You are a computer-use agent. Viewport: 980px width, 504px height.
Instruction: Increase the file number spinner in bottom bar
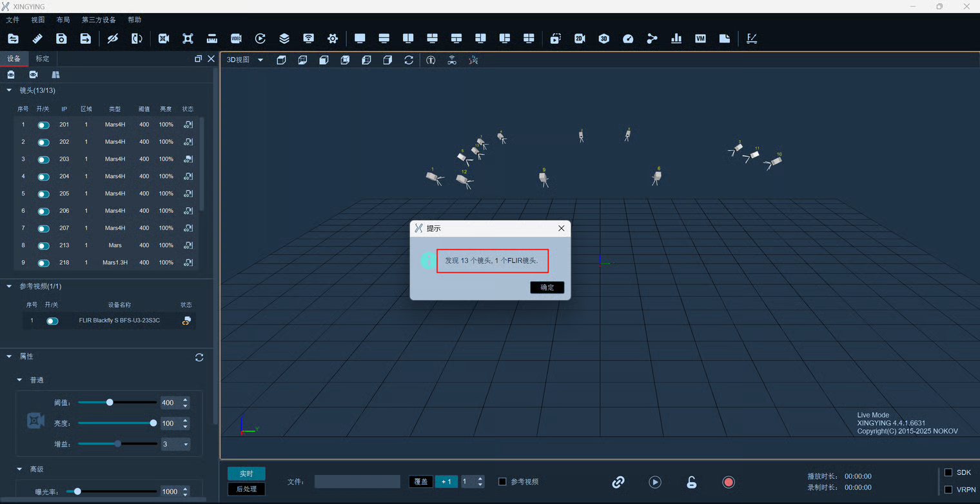click(x=480, y=479)
